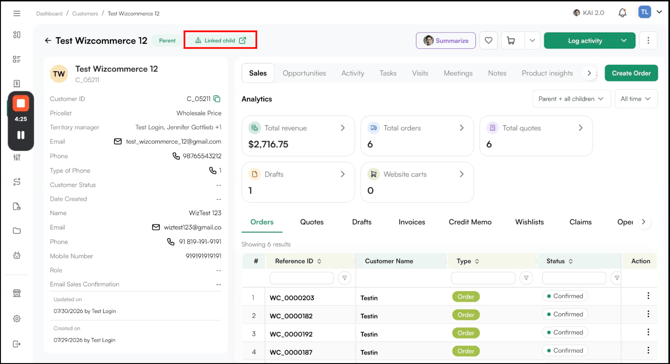
Task: Click envelope icon beside wiztest123@gmail.co
Action: [x=156, y=227]
